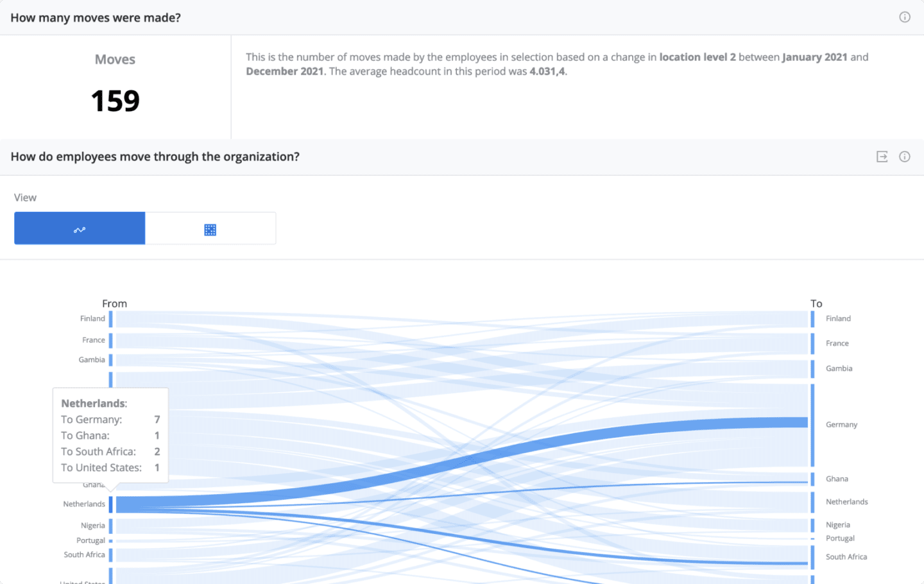Select the Sankey chart view
This screenshot has width=924, height=584.
(80, 228)
